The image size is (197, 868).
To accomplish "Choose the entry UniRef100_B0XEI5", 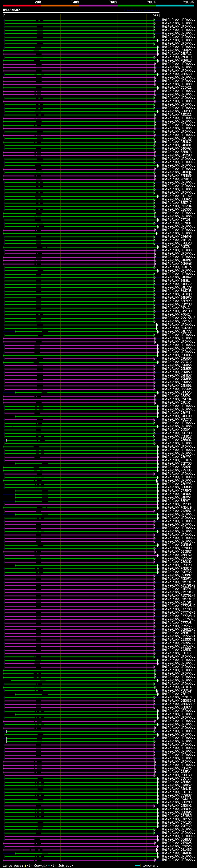I will point(177,267).
